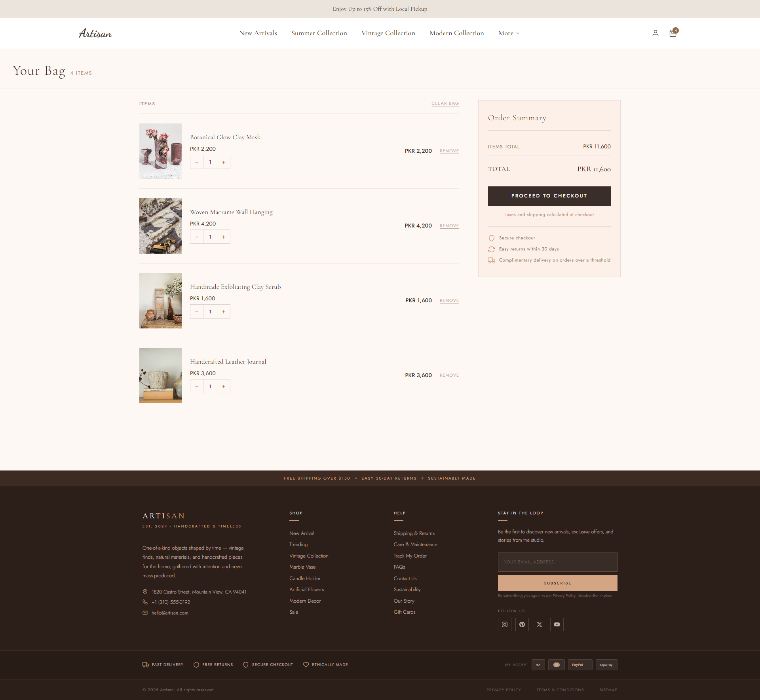The width and height of the screenshot is (760, 700).
Task: Open Shipping & Returns footer link
Action: coord(414,533)
